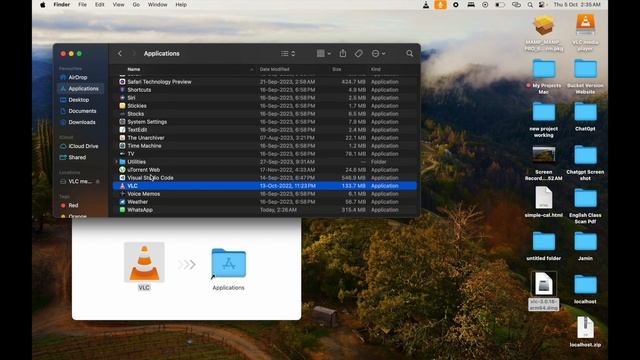Select the Shortcuts app icon in list

tap(122, 90)
